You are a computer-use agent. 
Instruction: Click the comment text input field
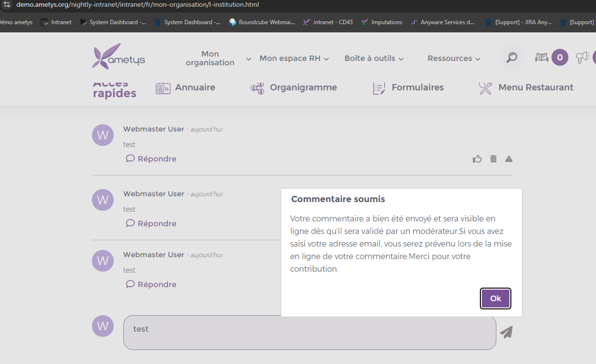[310, 332]
